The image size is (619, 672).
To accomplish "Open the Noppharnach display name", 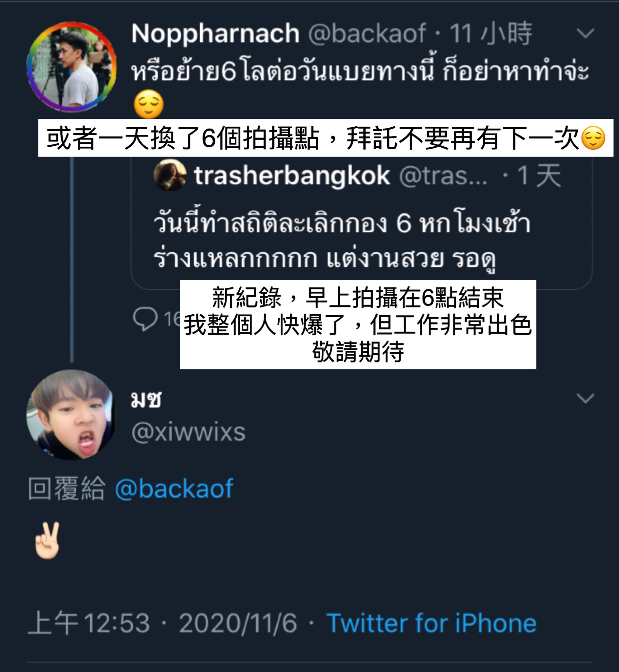I will point(215,34).
